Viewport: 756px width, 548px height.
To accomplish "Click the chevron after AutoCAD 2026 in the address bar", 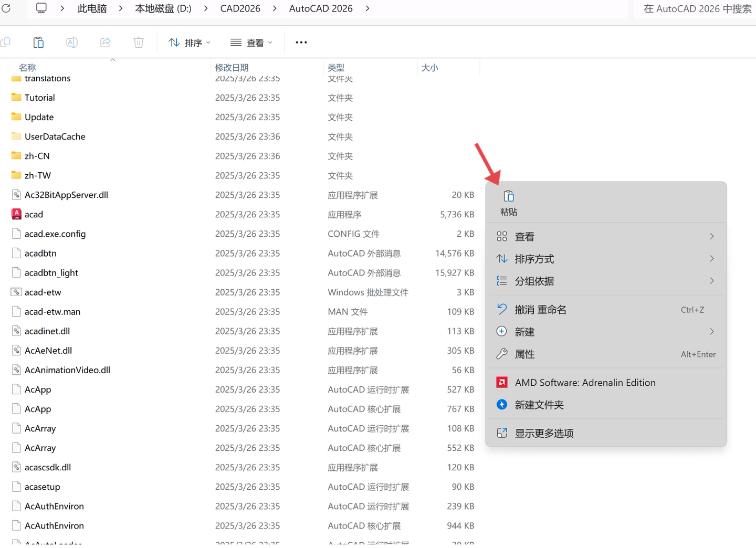I will tap(367, 8).
